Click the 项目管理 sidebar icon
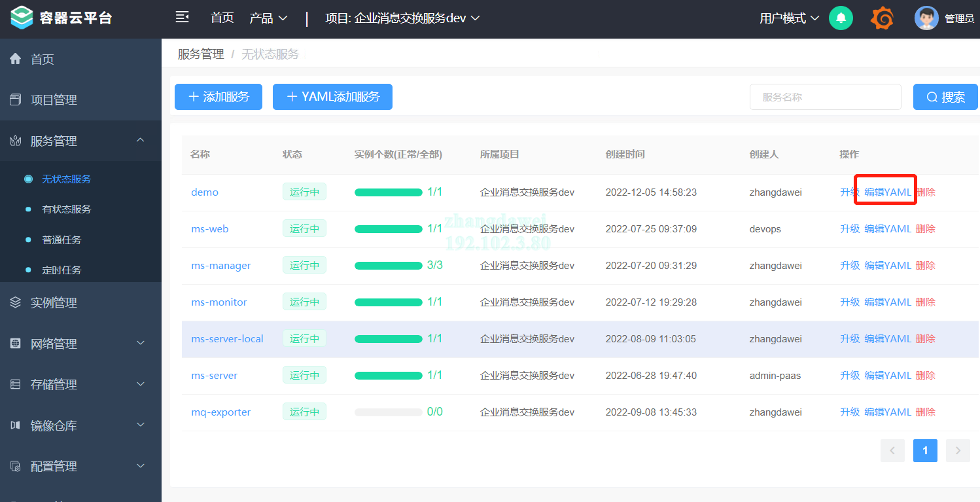This screenshot has height=502, width=980. [x=16, y=99]
